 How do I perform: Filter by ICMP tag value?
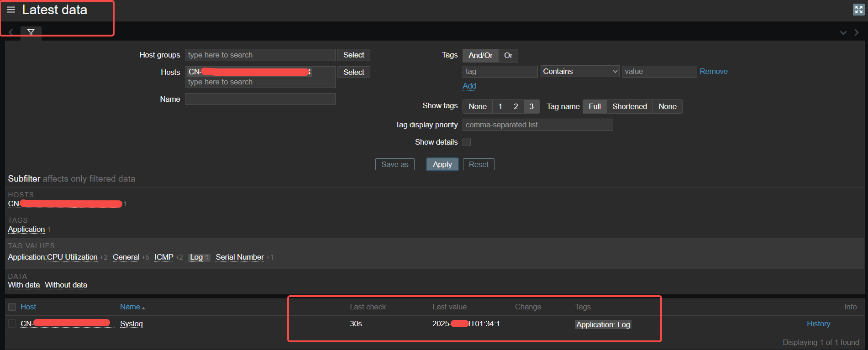164,257
